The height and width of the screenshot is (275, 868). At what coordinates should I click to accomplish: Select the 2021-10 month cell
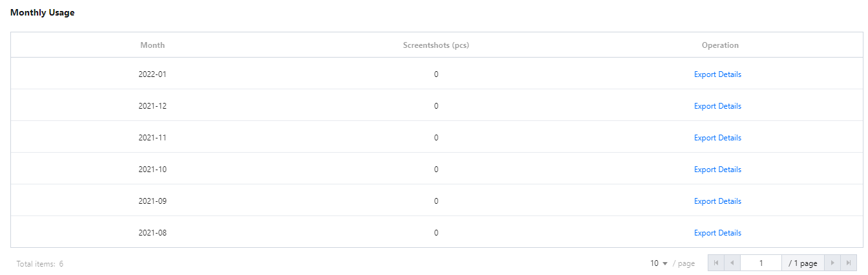pyautogui.click(x=153, y=170)
